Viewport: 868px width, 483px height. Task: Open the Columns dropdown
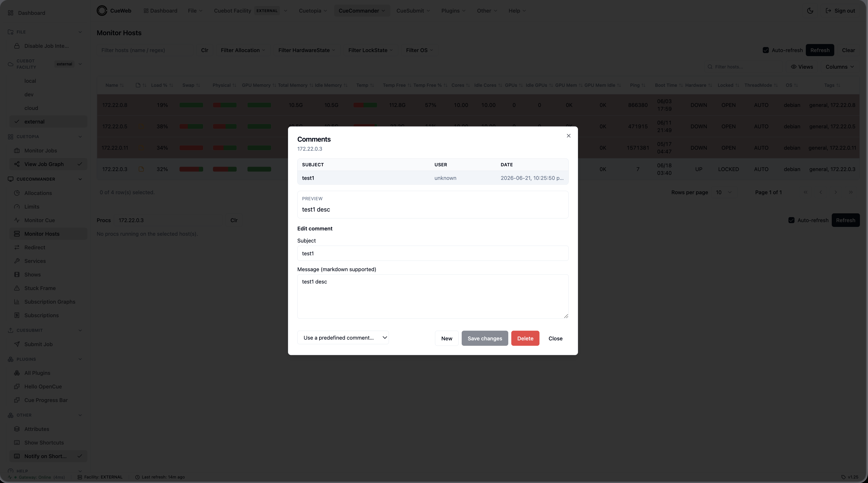(x=840, y=67)
